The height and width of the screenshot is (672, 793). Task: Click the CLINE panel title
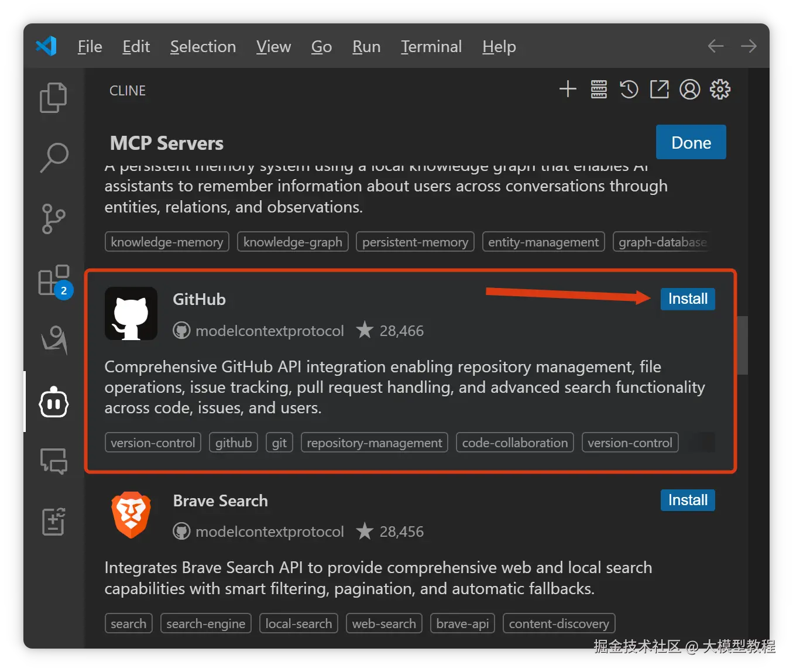point(128,91)
